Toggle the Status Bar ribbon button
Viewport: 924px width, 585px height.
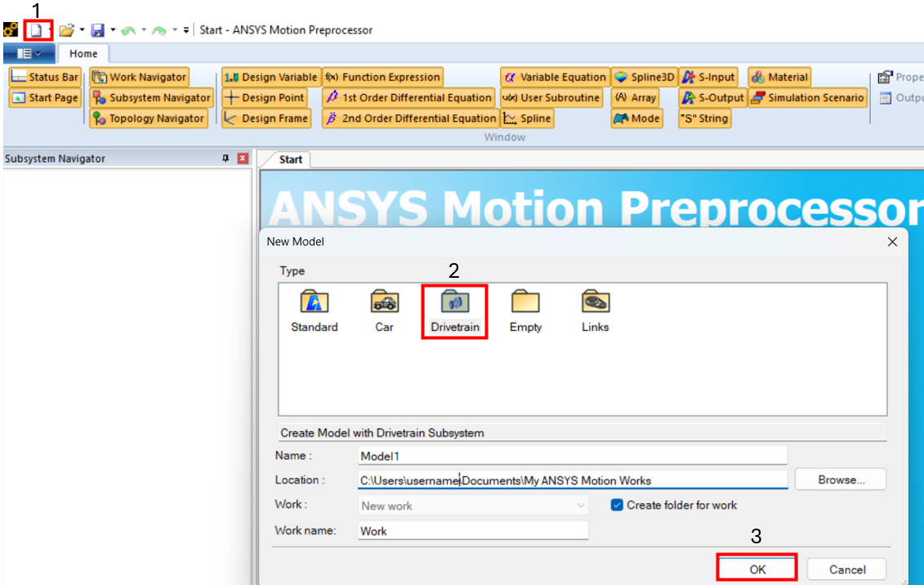[x=45, y=77]
